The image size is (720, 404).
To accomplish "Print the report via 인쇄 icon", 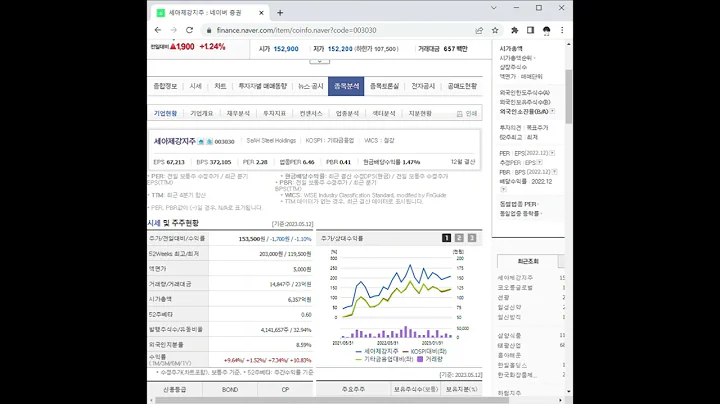I will pyautogui.click(x=467, y=113).
